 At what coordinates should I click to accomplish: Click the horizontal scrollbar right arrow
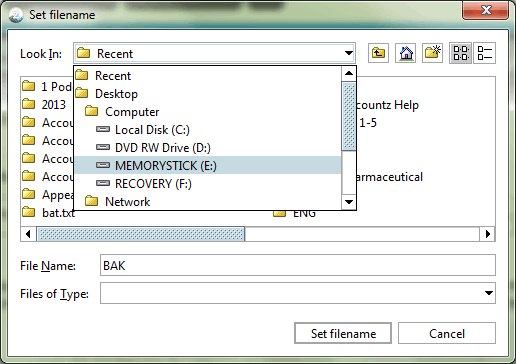(488, 234)
